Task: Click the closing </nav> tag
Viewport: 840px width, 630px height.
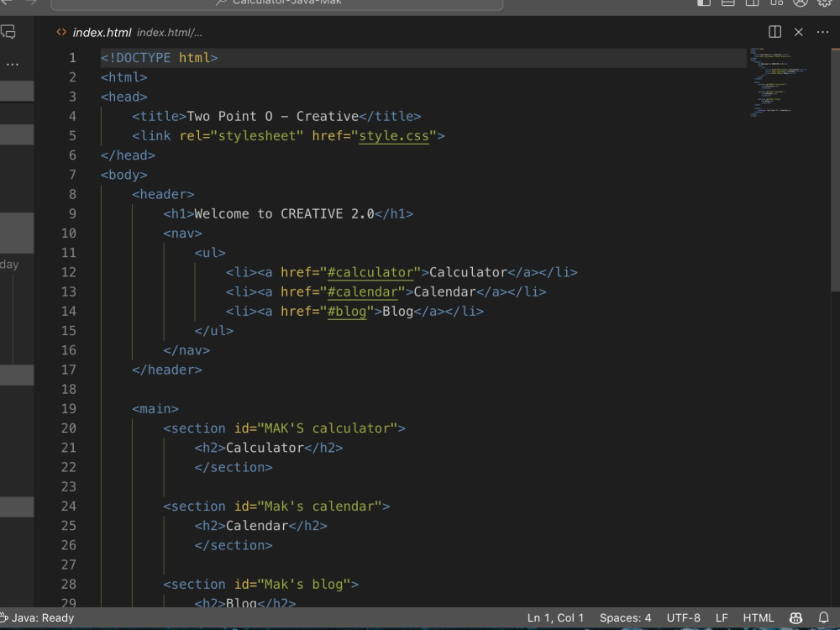Action: (x=186, y=350)
